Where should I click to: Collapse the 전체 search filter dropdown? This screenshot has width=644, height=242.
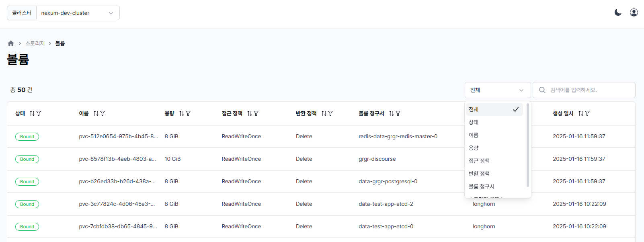tap(497, 90)
